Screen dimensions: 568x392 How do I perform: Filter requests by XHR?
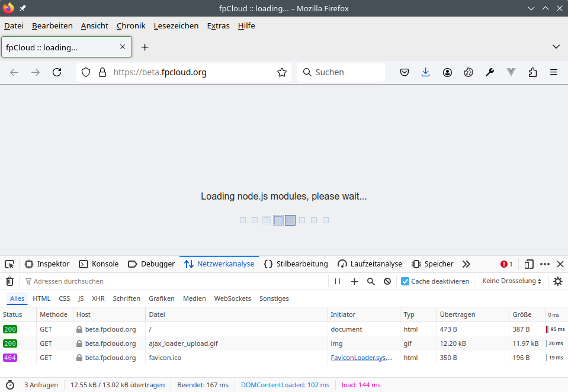(x=98, y=298)
